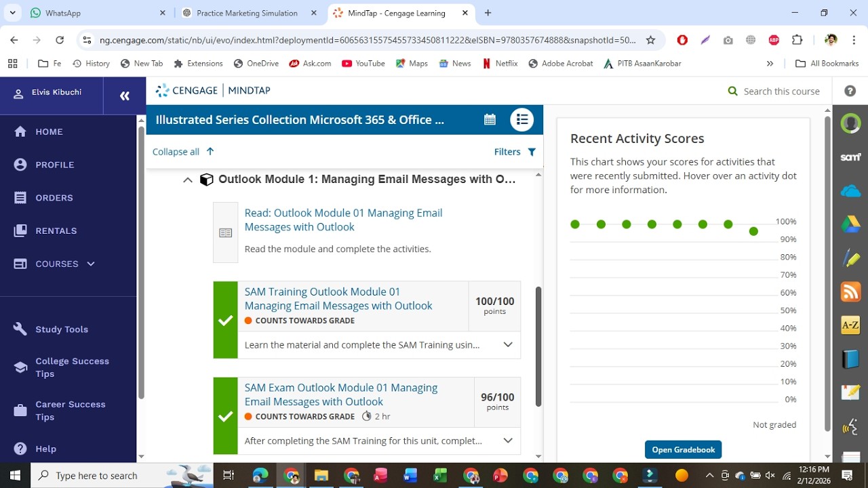Screen dimensions: 868x488
Task: Click the Elvis Kibuchi user name
Action: click(x=56, y=92)
